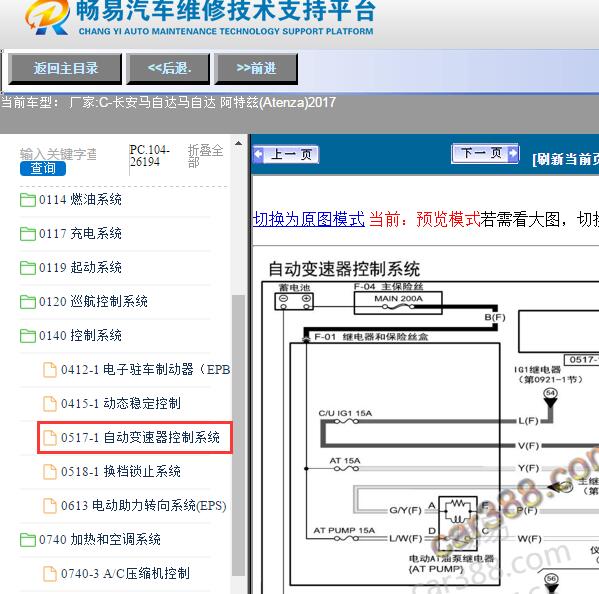Click folder icon beside 0140 控制系统
The height and width of the screenshot is (594, 599).
pos(28,336)
